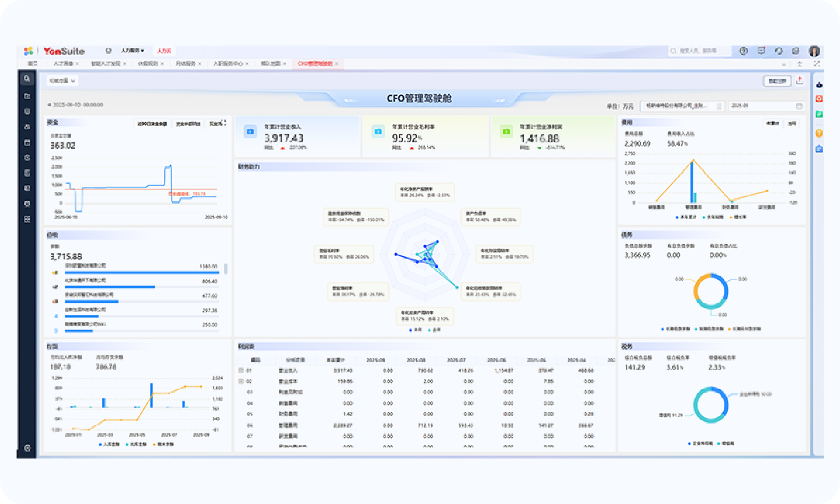
Task: Expand row 01 in profit table
Action: click(242, 370)
